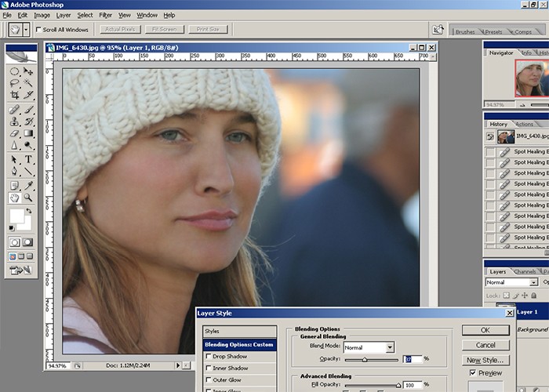
Task: Switch to Quick Mask mode
Action: (27, 242)
